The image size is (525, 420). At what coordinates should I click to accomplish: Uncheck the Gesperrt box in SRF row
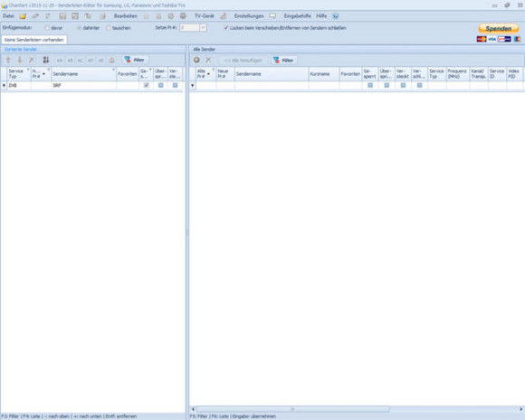pos(147,85)
